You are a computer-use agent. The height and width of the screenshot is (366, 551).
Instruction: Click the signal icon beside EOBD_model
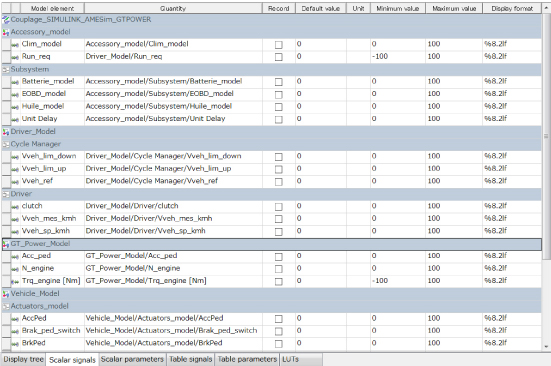(x=15, y=94)
